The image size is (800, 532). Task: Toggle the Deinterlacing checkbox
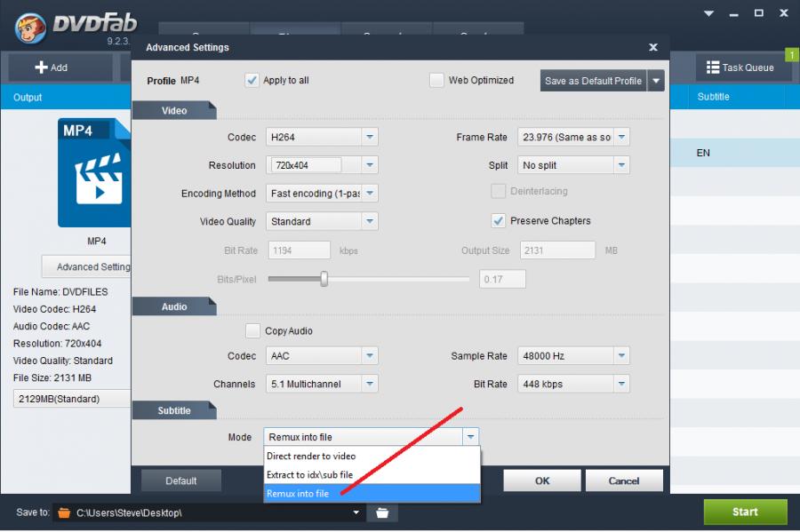[x=498, y=191]
